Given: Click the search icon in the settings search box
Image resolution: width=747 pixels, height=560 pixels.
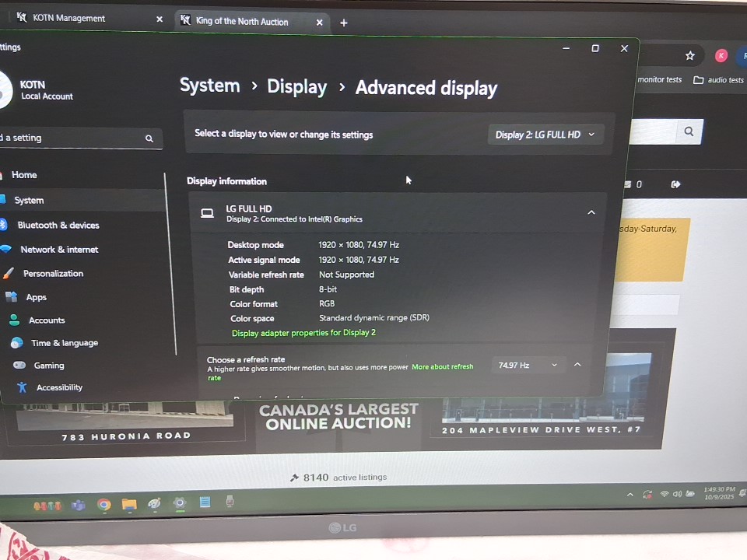Looking at the screenshot, I should (149, 138).
